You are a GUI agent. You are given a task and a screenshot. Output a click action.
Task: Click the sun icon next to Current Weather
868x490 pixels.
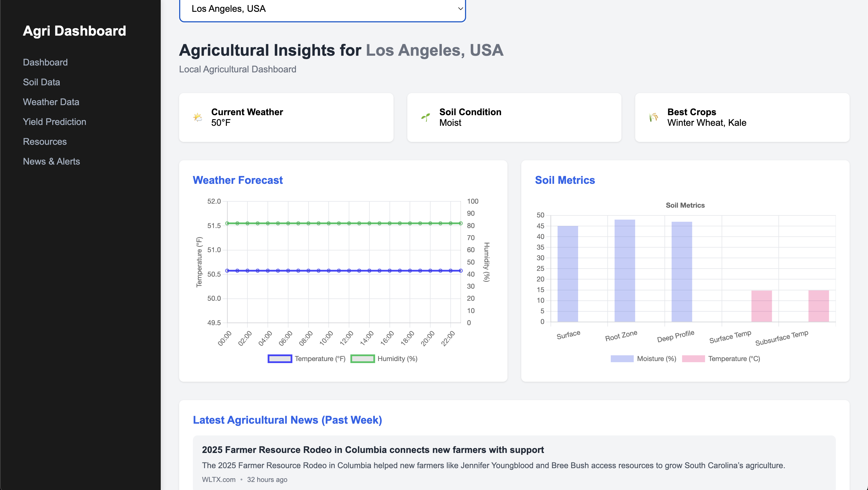(x=197, y=117)
